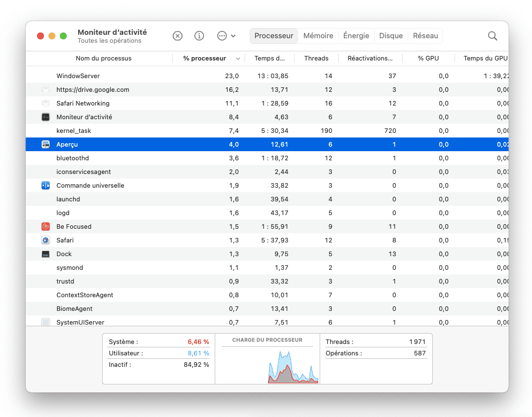Open the process info icon
532x417 pixels.
pyautogui.click(x=199, y=36)
